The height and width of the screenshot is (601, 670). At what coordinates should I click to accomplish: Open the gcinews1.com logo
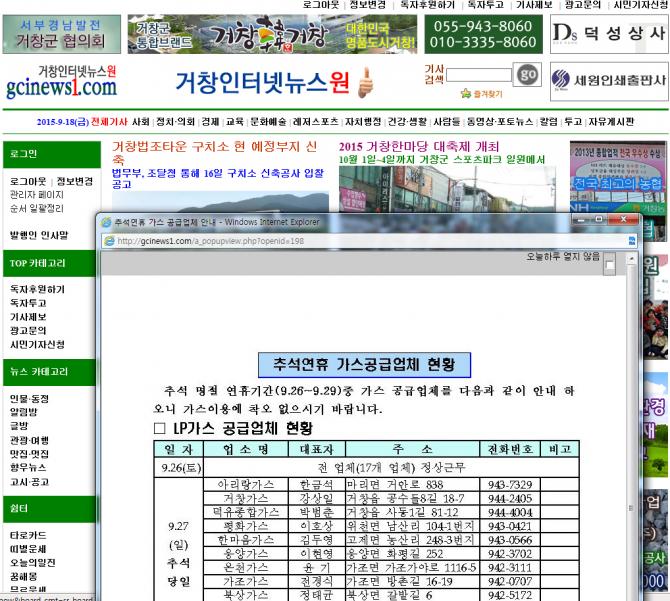tap(61, 82)
